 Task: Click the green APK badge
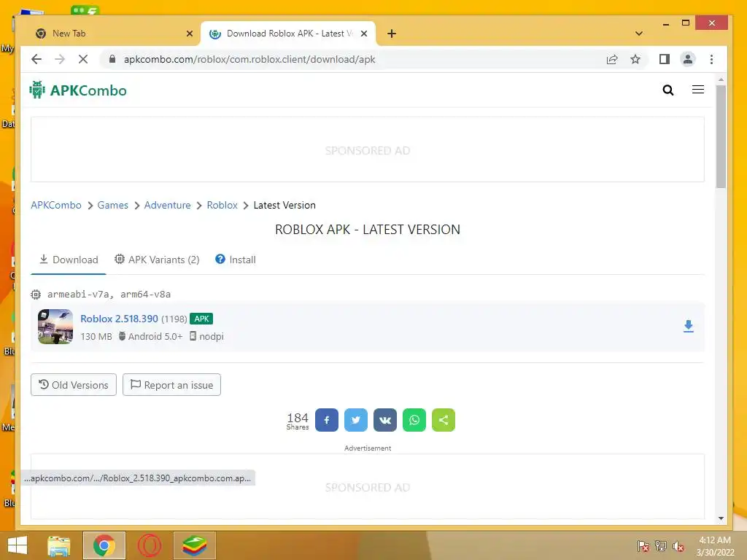point(201,319)
